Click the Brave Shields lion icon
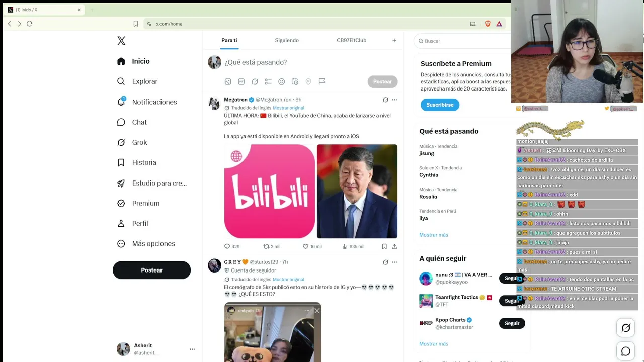 pyautogui.click(x=488, y=24)
